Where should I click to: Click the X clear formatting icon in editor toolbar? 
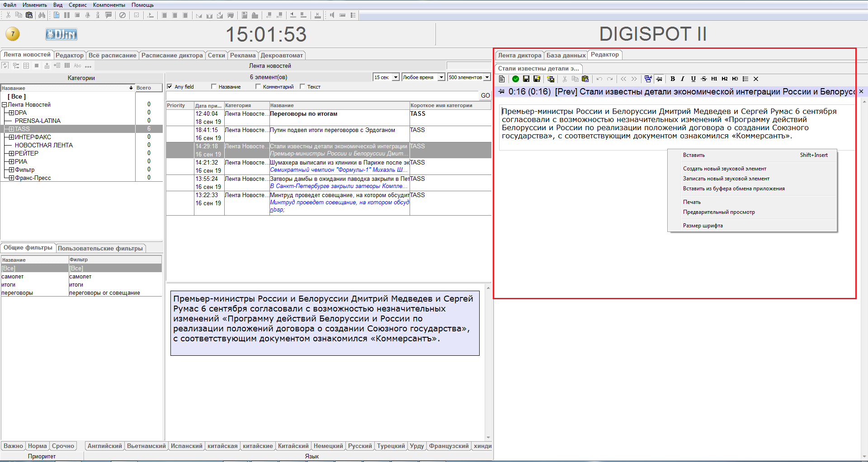pyautogui.click(x=756, y=79)
